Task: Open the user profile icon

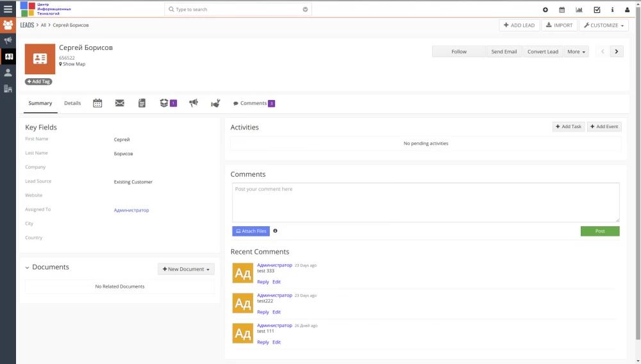Action: 627,10
